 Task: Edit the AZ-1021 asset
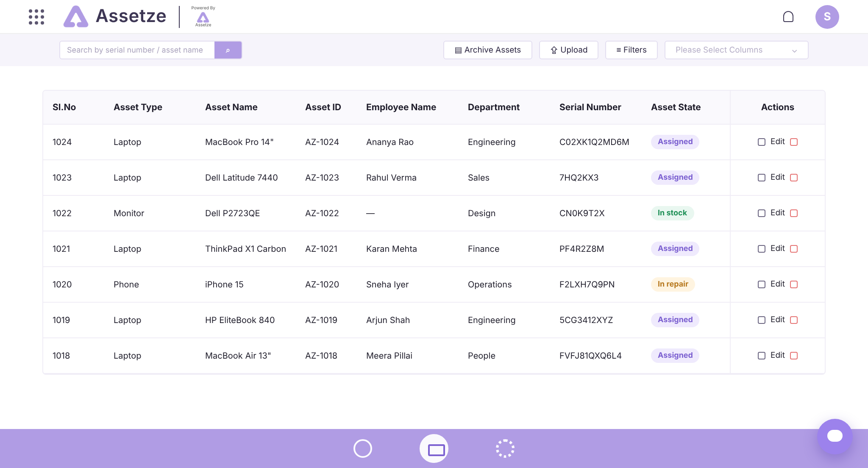[x=777, y=248]
